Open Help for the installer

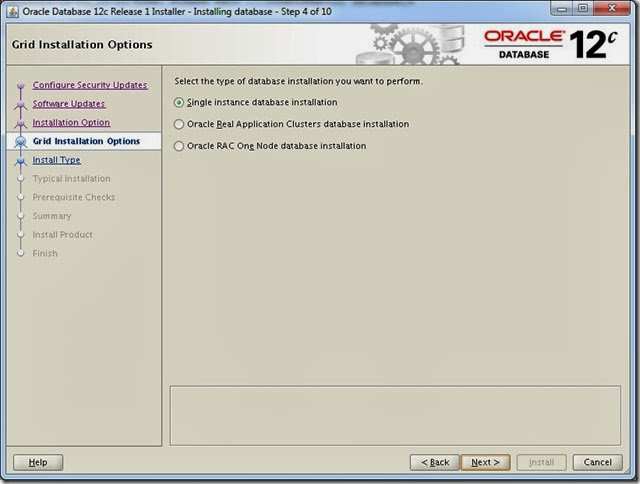pos(38,462)
